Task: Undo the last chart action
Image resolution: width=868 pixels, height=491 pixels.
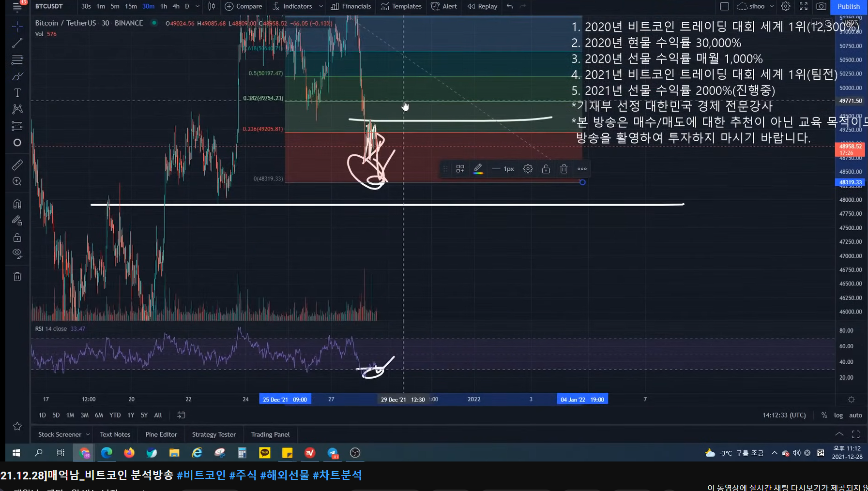Action: click(510, 6)
